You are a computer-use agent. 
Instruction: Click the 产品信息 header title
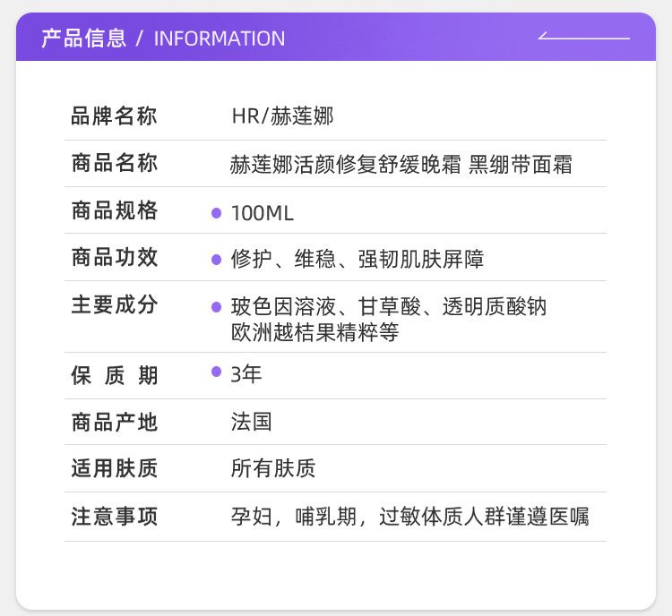[x=83, y=38]
